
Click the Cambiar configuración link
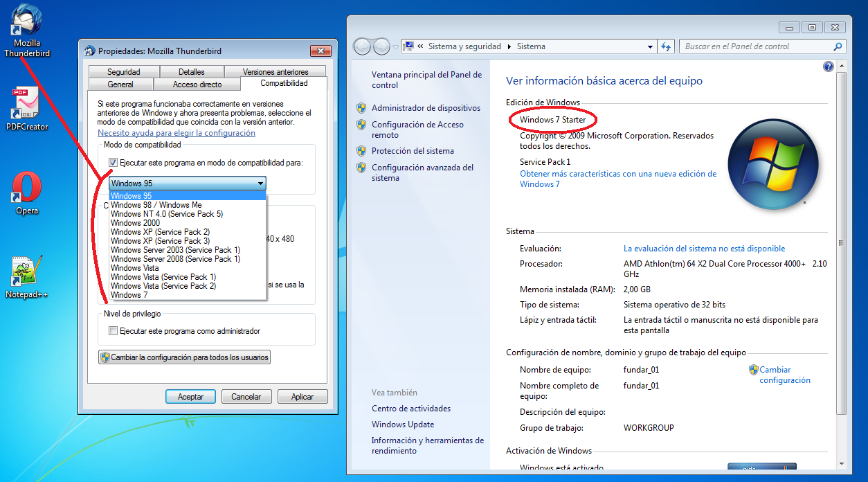785,375
